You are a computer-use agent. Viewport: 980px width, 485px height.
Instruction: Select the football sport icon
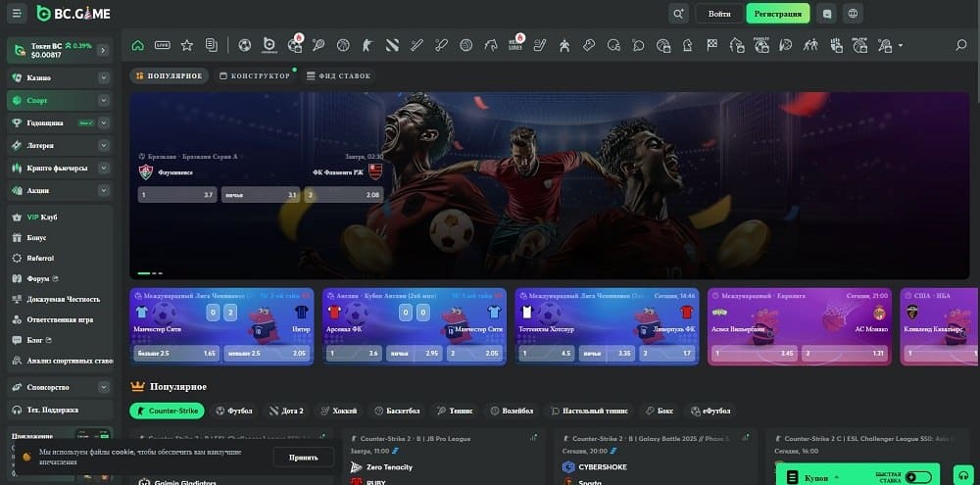coord(245,45)
